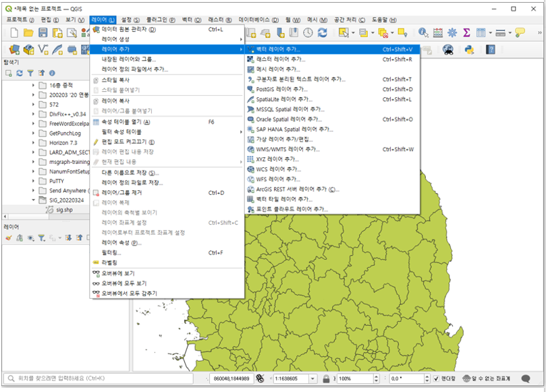Screen dimensions: 546x392
Task: Open the Data Source Manager toolbar icon
Action: click(x=14, y=50)
